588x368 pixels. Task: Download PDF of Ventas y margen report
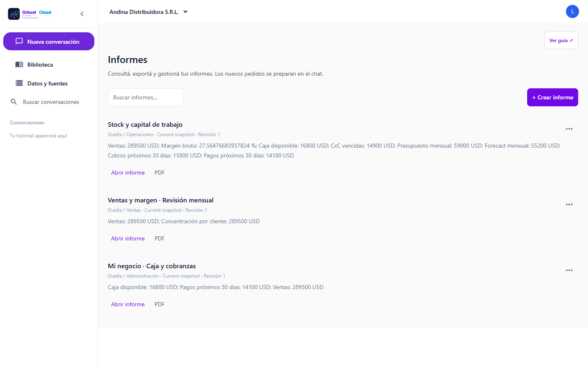pyautogui.click(x=160, y=238)
